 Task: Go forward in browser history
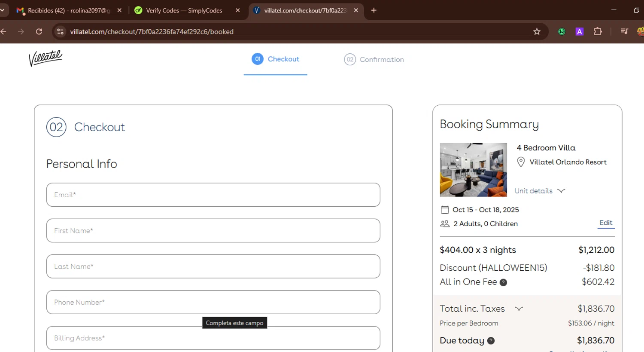point(21,31)
